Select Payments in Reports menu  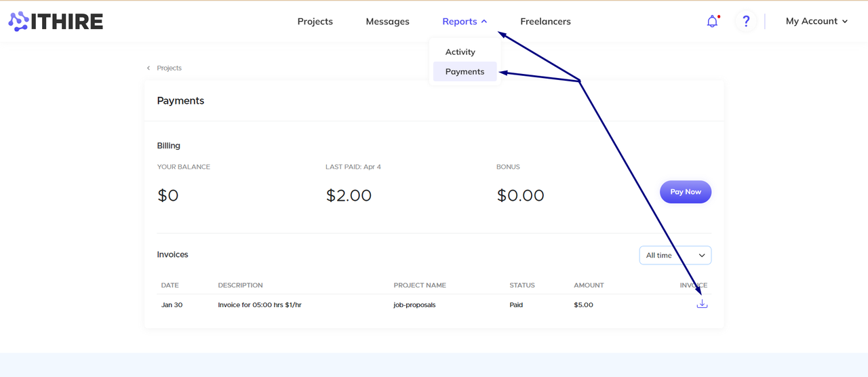coord(465,72)
